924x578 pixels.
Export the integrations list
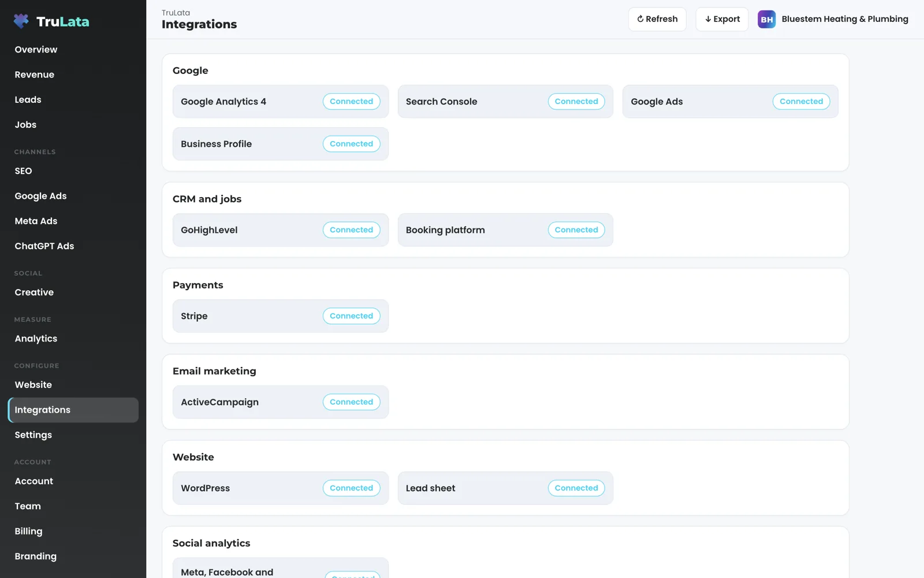pos(722,19)
